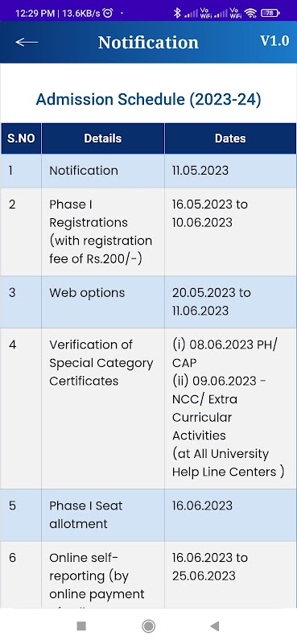This screenshot has height=644, width=297.
Task: Tap the Notification page title
Action: click(148, 43)
